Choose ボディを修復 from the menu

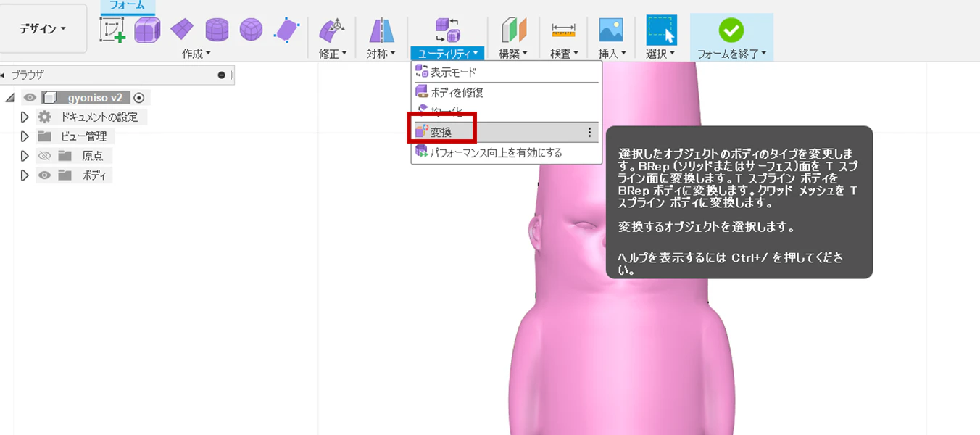[506, 93]
